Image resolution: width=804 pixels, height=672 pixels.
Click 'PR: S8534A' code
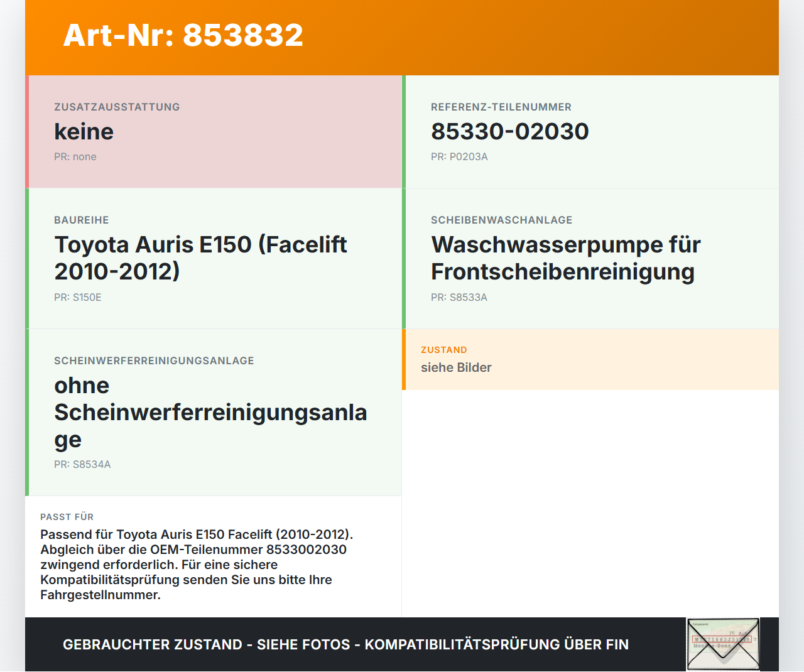tap(82, 464)
